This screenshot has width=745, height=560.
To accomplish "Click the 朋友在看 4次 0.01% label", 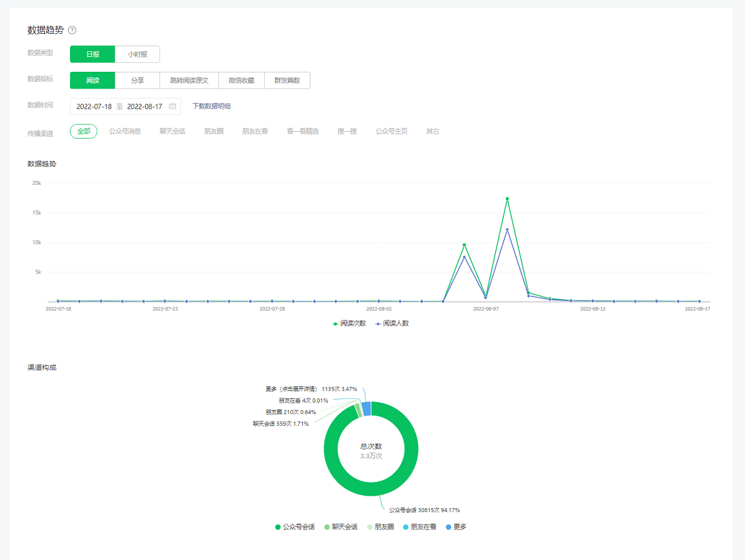I will [x=303, y=401].
